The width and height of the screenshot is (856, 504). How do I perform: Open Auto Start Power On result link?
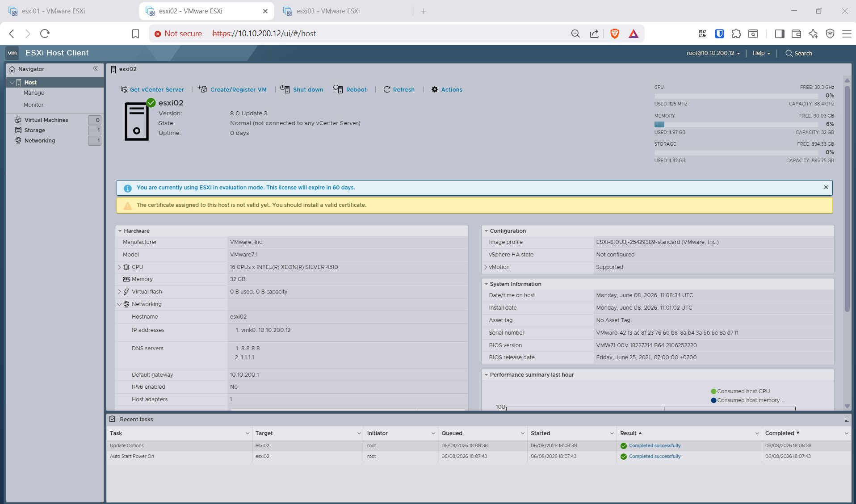[655, 457]
